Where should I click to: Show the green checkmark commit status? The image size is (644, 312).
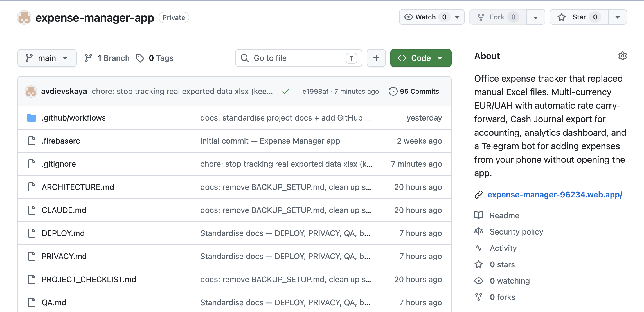click(x=286, y=92)
